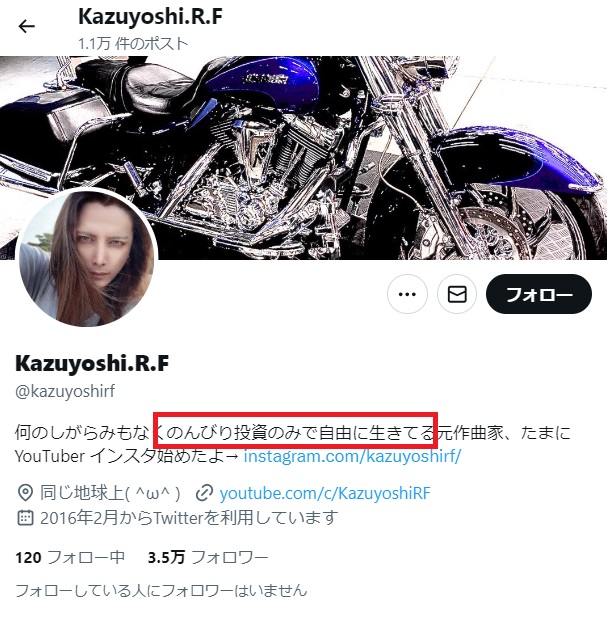
Task: Open the three-dot more options menu
Action: point(407,294)
